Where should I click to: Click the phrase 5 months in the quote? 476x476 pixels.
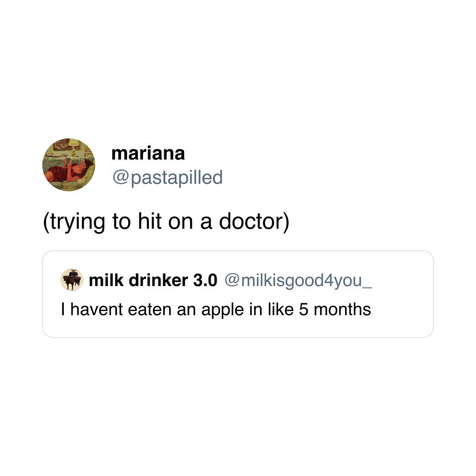[335, 309]
